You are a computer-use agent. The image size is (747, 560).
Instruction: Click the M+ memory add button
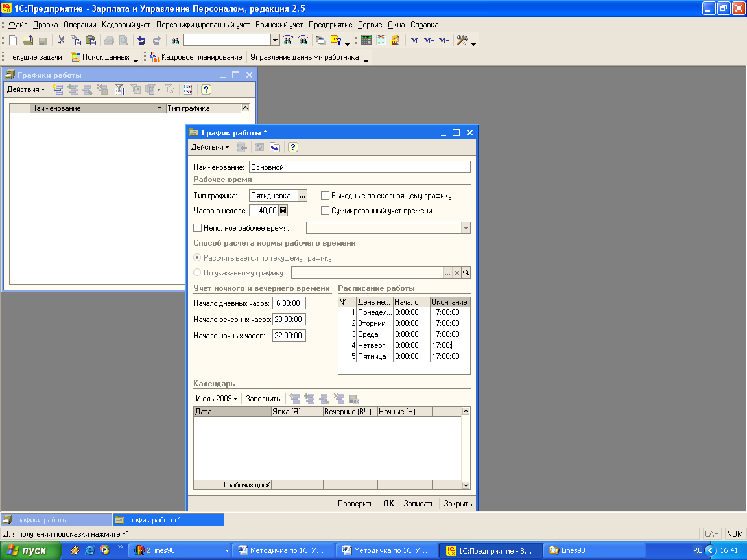pyautogui.click(x=429, y=41)
